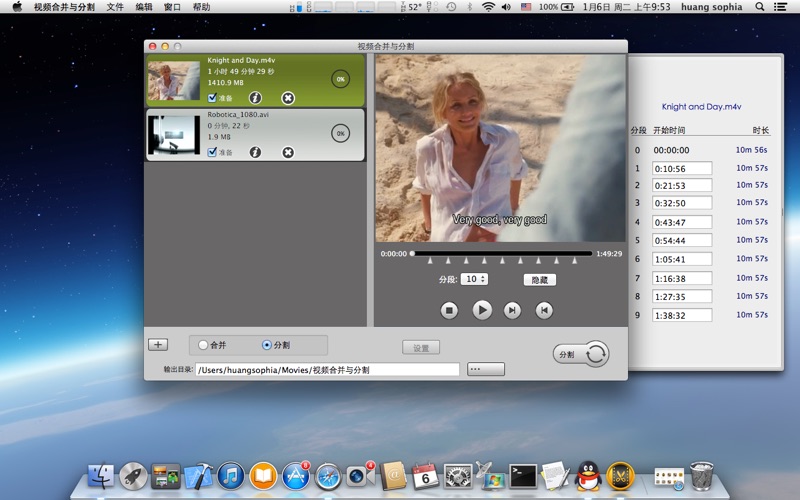The image size is (800, 500).
Task: Edit segment 5 start time 0:54:44
Action: pyautogui.click(x=682, y=240)
